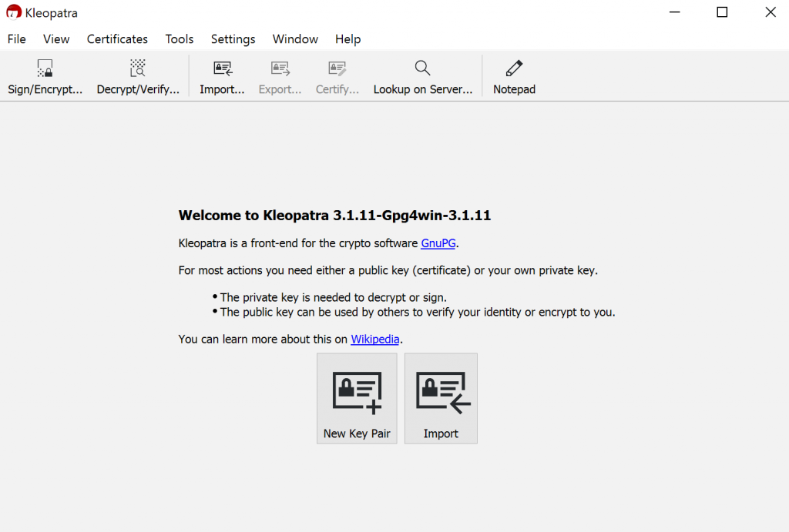Open the Settings menu
This screenshot has height=532, width=789.
tap(233, 39)
